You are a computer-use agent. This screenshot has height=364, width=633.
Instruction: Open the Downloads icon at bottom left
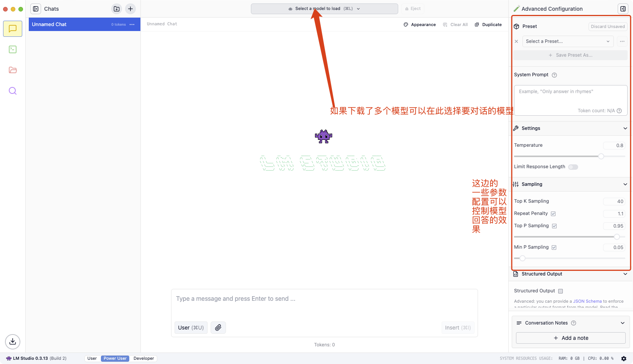coord(13,341)
